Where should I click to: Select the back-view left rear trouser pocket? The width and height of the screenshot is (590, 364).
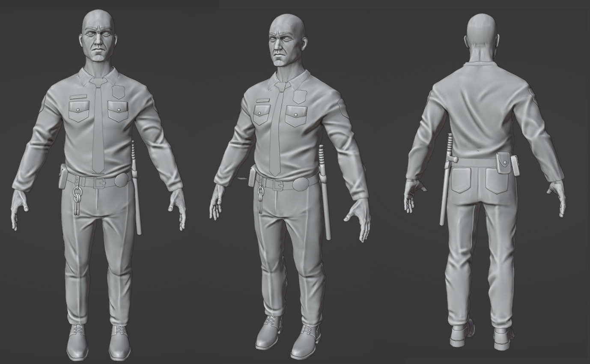click(x=460, y=180)
